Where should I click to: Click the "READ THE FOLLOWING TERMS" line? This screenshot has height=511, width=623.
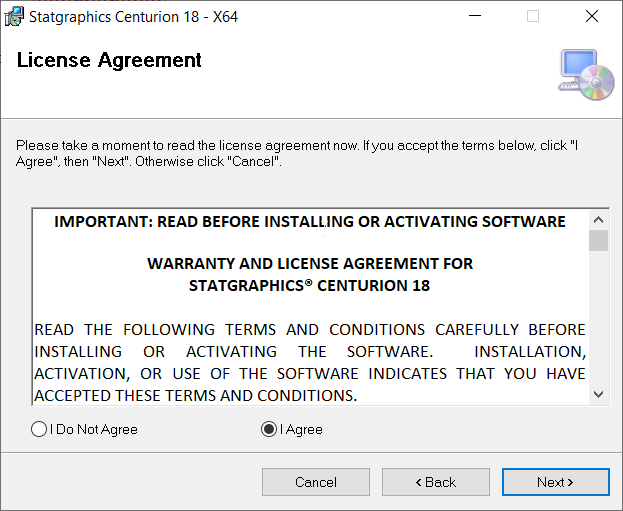coord(310,329)
